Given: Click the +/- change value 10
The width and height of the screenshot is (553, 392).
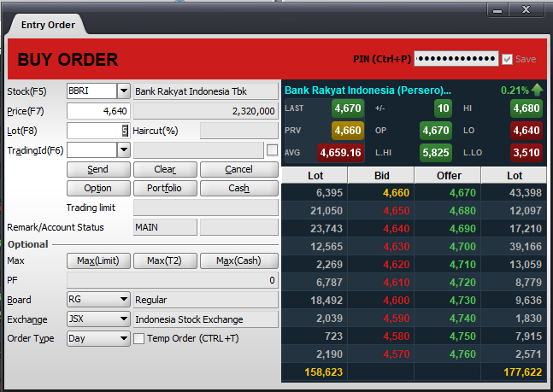Looking at the screenshot, I should (443, 108).
